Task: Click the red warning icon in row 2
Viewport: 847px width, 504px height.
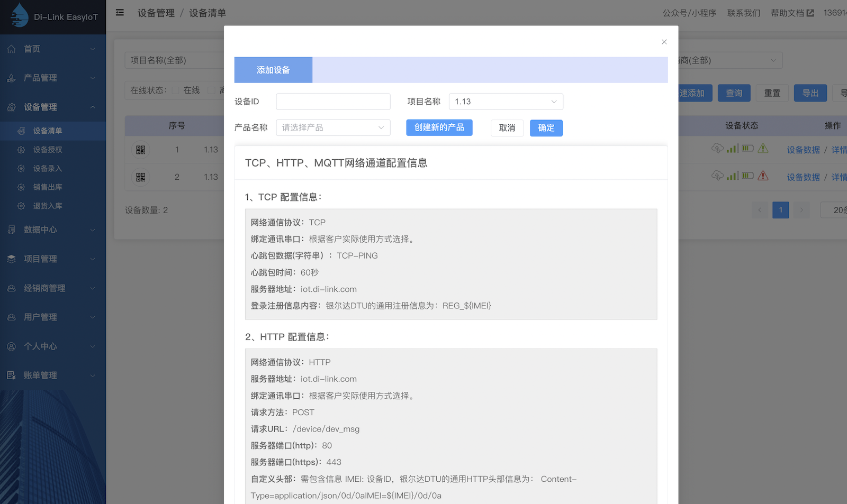Action: (x=763, y=176)
